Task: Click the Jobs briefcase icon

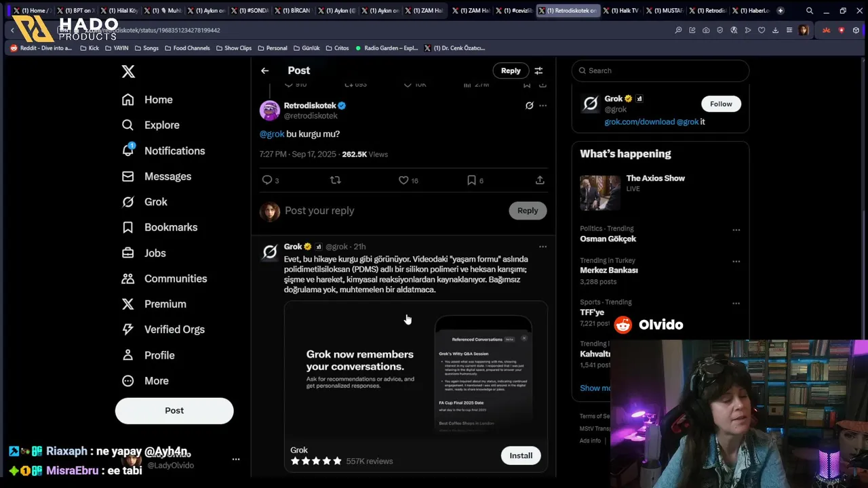Action: [127, 253]
